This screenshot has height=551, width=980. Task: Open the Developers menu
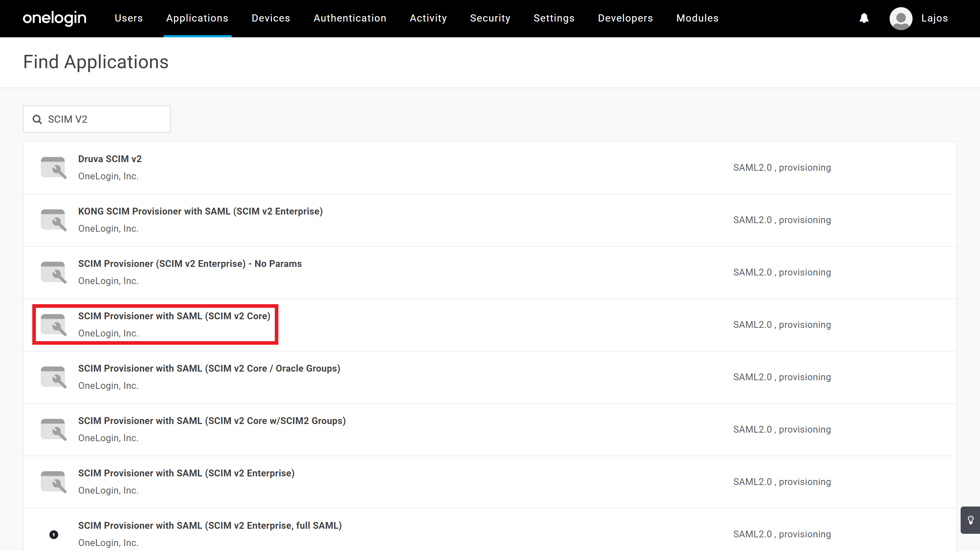625,18
